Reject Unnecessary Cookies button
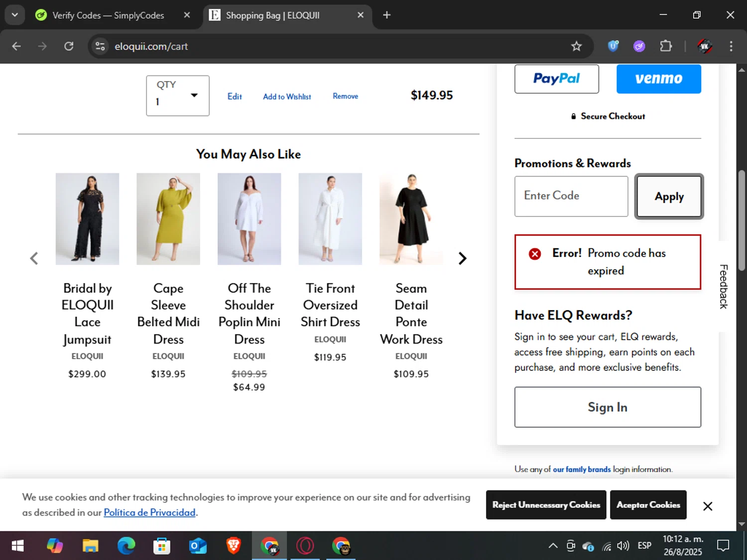The height and width of the screenshot is (560, 747). tap(546, 505)
